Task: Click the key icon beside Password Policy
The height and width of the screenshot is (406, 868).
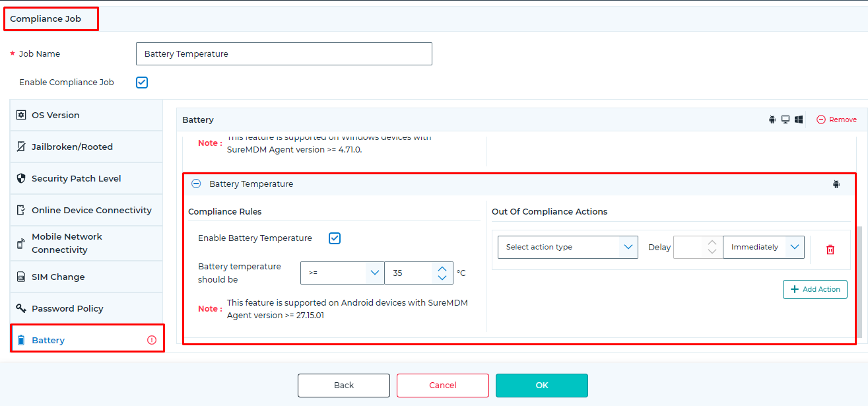Action: 20,308
